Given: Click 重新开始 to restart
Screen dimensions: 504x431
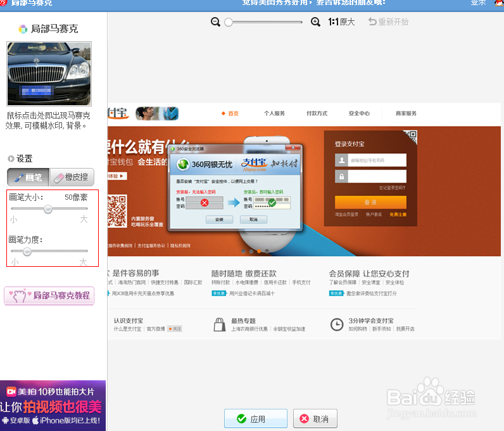Looking at the screenshot, I should tap(388, 22).
